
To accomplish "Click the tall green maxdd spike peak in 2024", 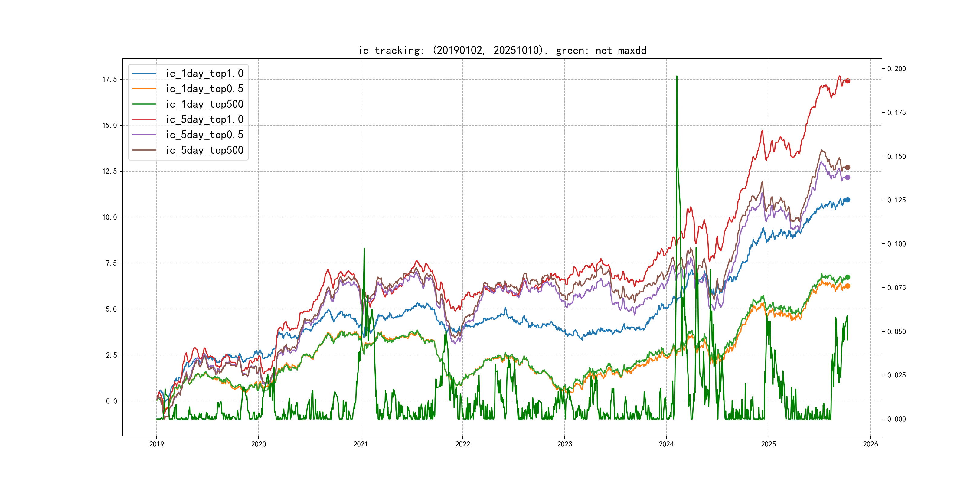I will pos(677,77).
